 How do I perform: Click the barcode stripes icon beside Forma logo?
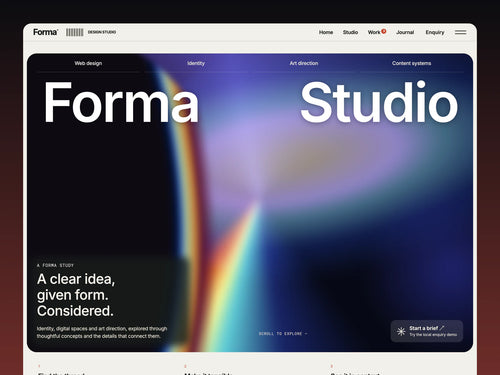pos(75,32)
